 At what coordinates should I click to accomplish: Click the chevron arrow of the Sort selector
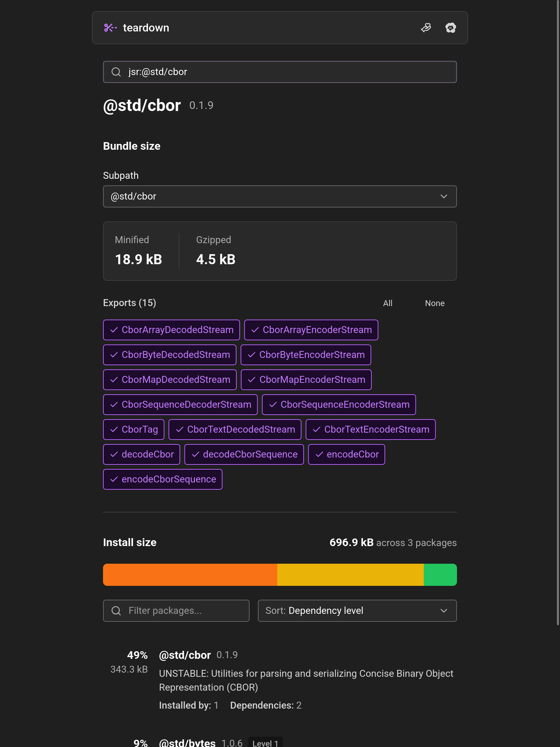pyautogui.click(x=444, y=611)
